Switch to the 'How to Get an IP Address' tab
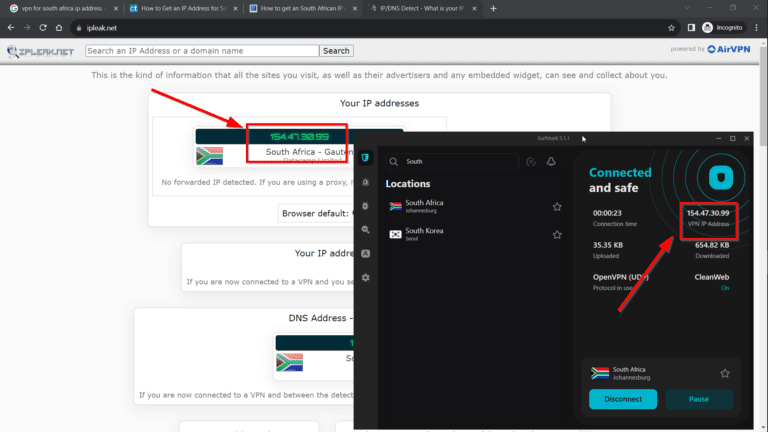This screenshot has height=432, width=768. (x=180, y=8)
